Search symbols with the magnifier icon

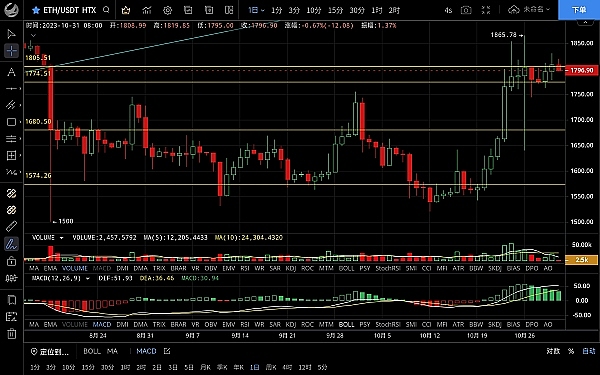pyautogui.click(x=106, y=10)
